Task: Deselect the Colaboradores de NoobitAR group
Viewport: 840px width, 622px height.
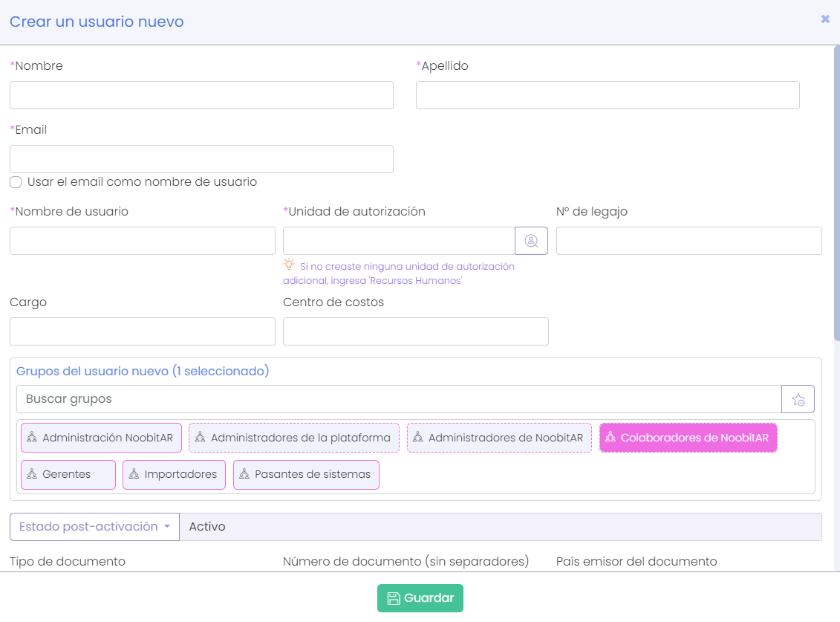Action: (688, 438)
